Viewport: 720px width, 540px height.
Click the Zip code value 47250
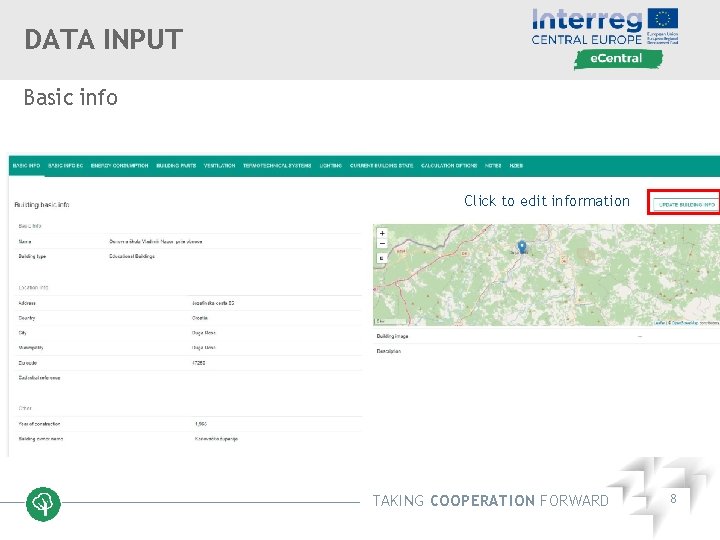click(x=199, y=363)
